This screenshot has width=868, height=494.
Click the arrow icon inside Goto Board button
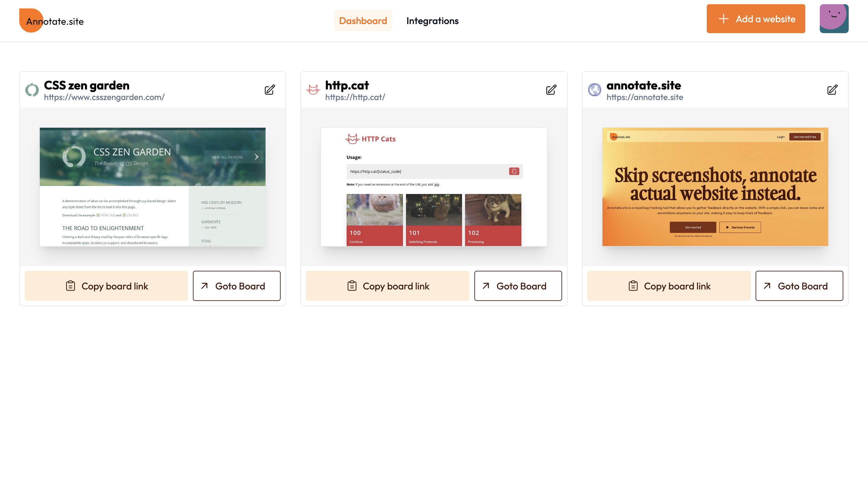click(x=204, y=286)
